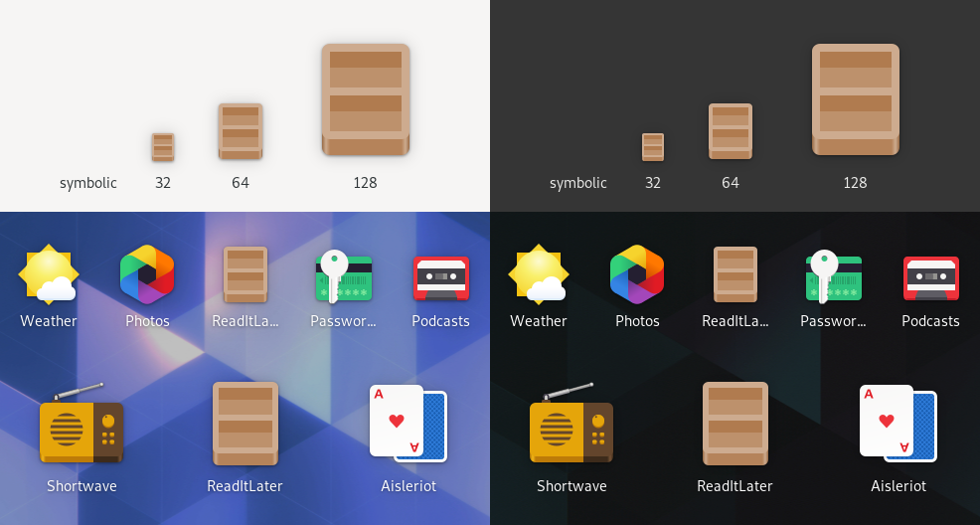Open the Passwor… key icon on dark wallpaper
The width and height of the screenshot is (980, 525).
point(833,276)
